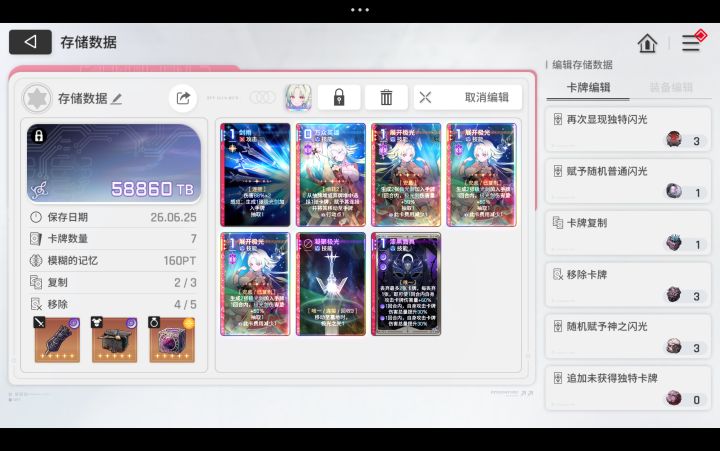The width and height of the screenshot is (720, 451).
Task: Click the red currency icon for 再次显现独特闪光
Action: click(674, 139)
